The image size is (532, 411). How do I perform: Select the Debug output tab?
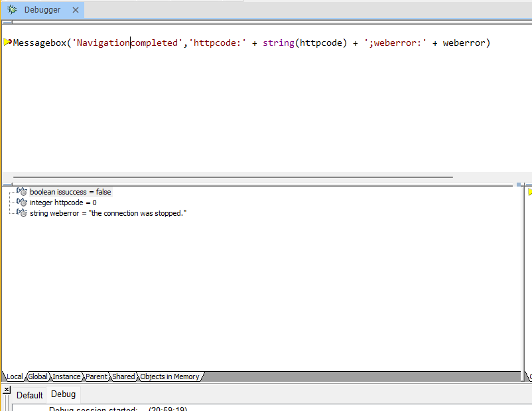point(64,394)
